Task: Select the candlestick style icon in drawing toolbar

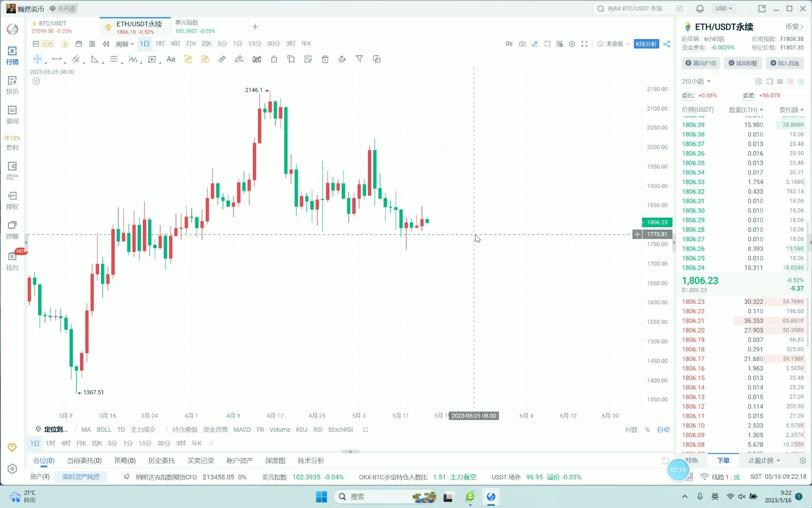Action: (x=257, y=59)
